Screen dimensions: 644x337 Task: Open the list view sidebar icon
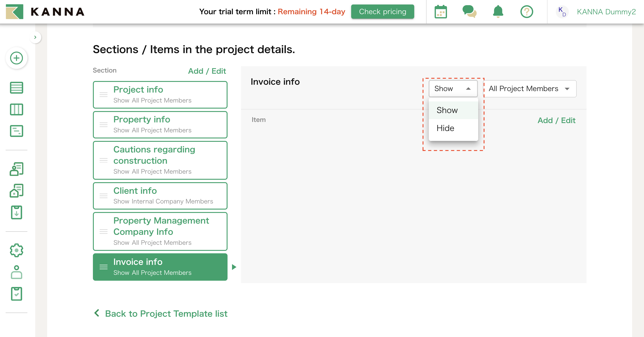coord(17,88)
